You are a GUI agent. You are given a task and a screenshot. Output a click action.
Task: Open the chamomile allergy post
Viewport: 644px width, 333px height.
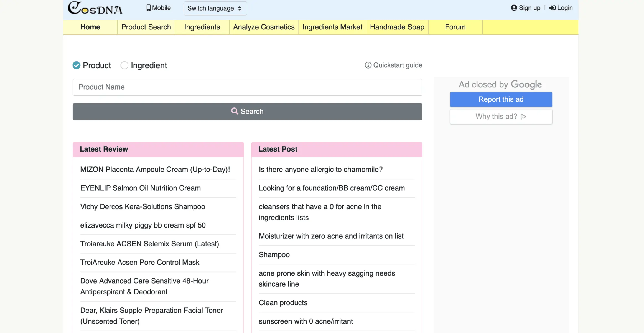tap(320, 170)
